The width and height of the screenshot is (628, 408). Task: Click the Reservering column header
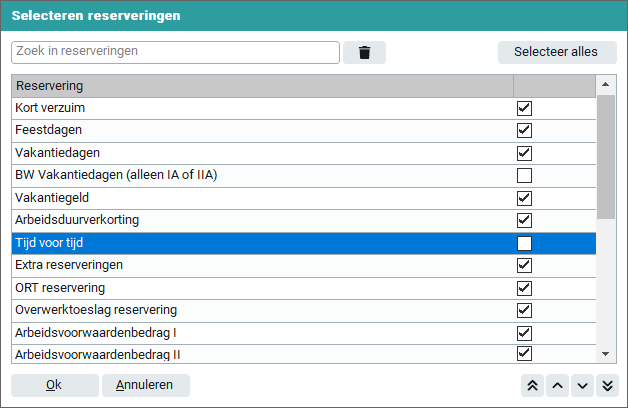262,86
